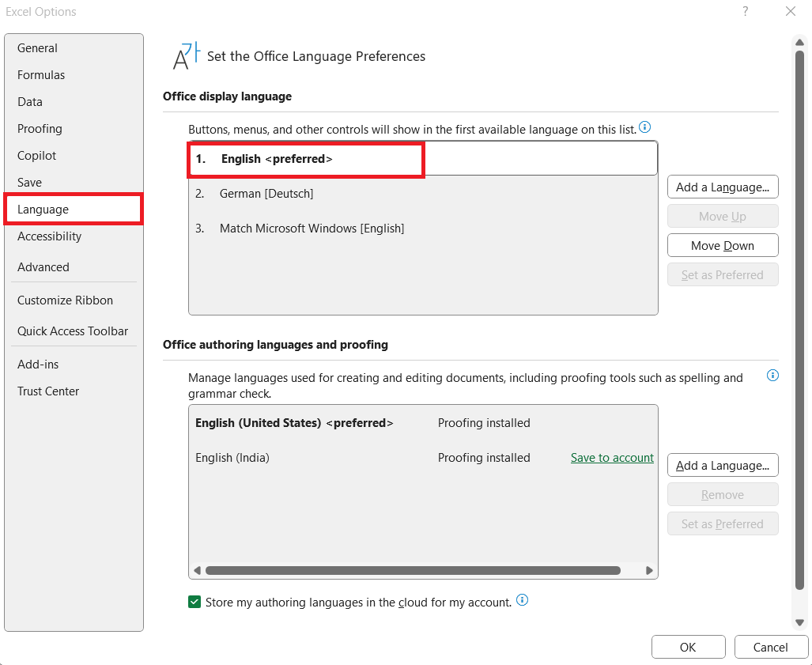
Task: Select English preferred display language
Action: [x=422, y=159]
